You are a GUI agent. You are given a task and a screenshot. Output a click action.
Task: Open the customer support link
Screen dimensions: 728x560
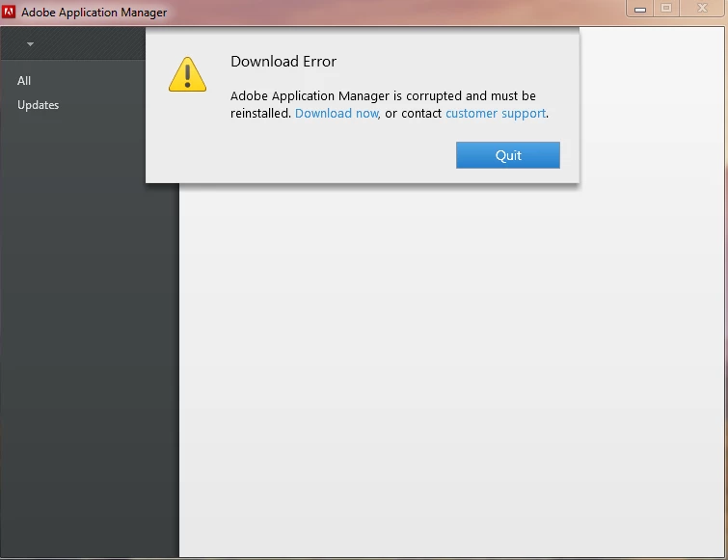click(x=496, y=113)
